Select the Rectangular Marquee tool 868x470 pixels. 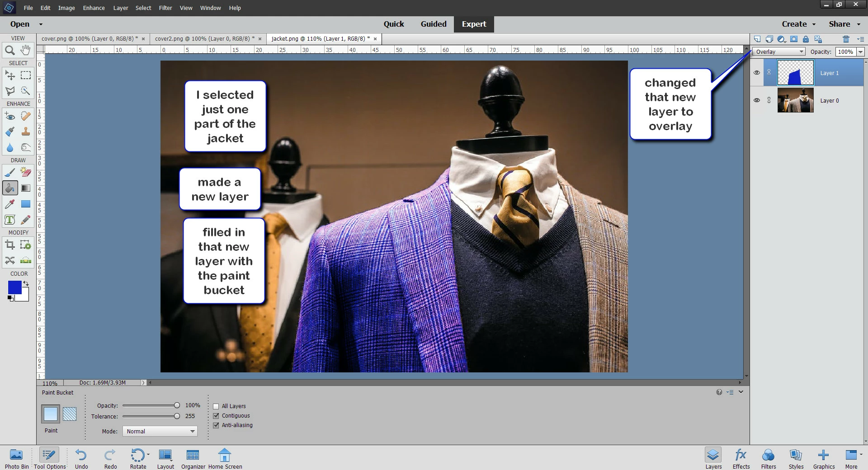coord(26,75)
